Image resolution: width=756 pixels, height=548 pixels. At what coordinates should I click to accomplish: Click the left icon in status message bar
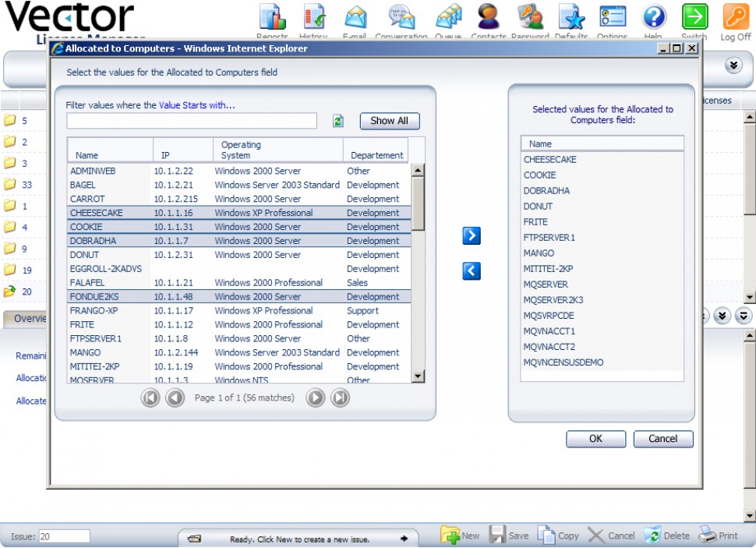click(x=194, y=539)
